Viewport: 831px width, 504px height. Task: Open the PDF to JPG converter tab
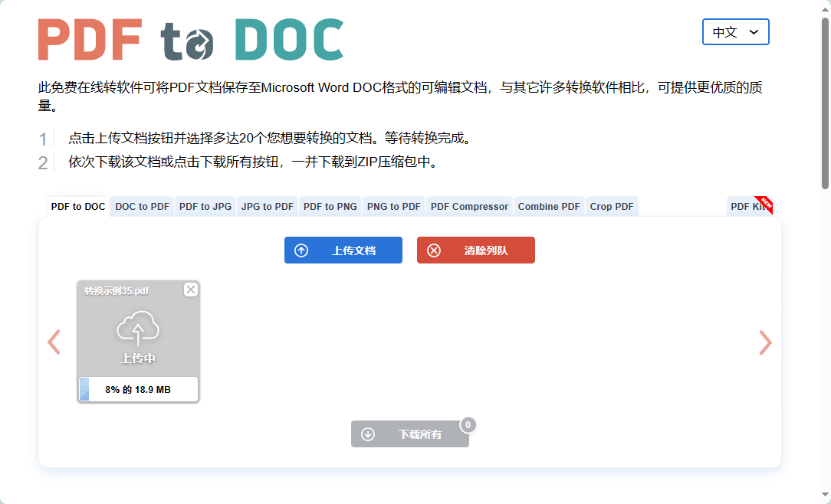pos(205,206)
